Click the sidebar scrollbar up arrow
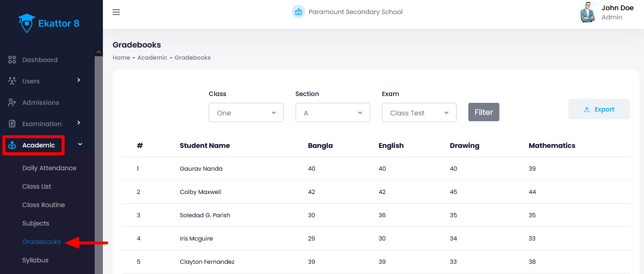The height and width of the screenshot is (274, 644). point(99,52)
